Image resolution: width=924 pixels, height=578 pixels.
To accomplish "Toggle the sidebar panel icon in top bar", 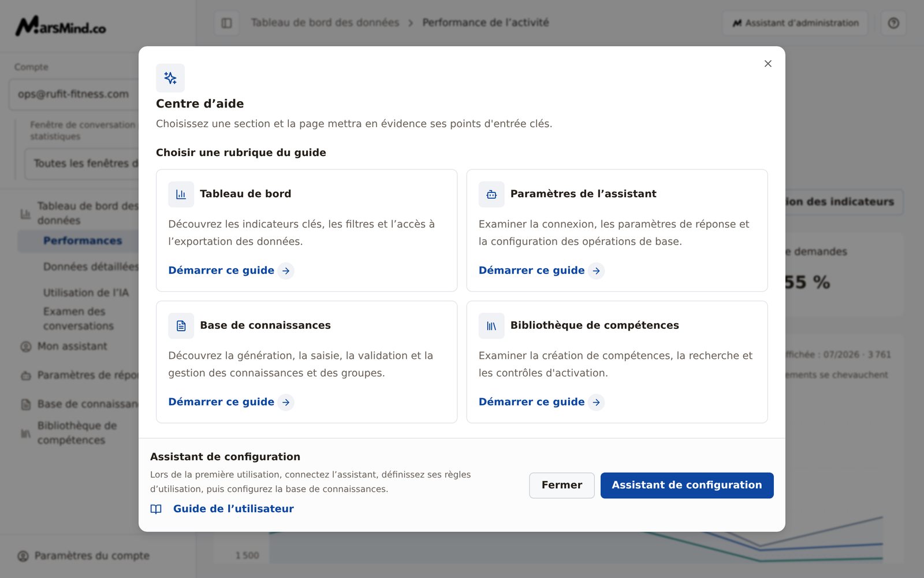I will click(226, 23).
